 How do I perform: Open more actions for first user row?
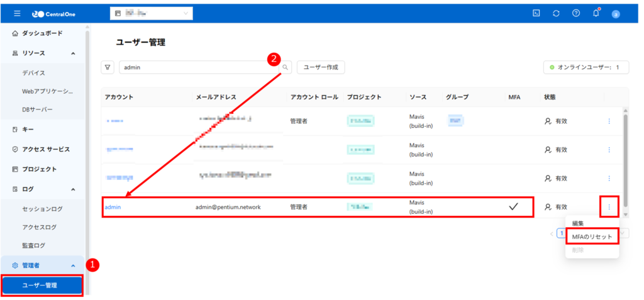click(x=609, y=121)
